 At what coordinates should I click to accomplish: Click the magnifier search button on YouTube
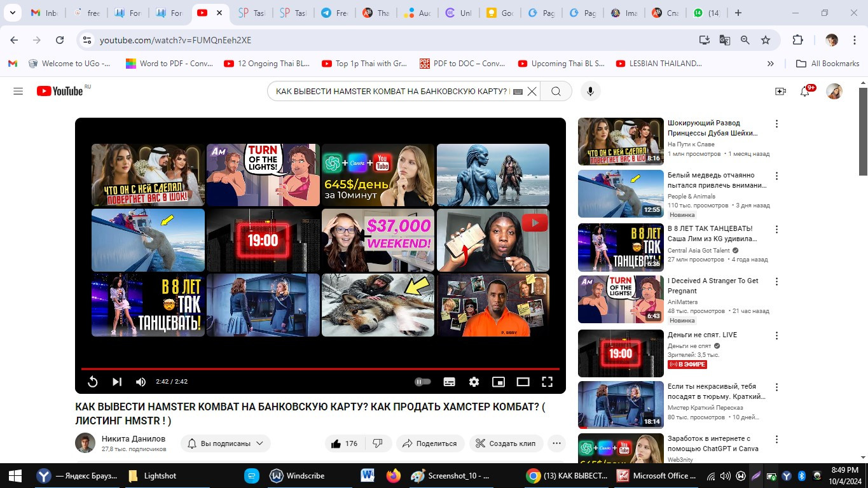click(x=556, y=92)
